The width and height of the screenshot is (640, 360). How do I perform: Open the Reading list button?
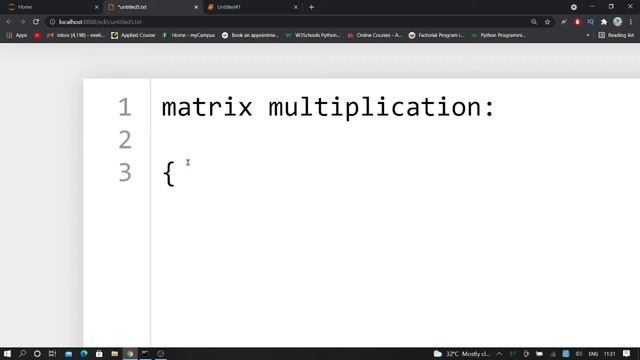[616, 36]
